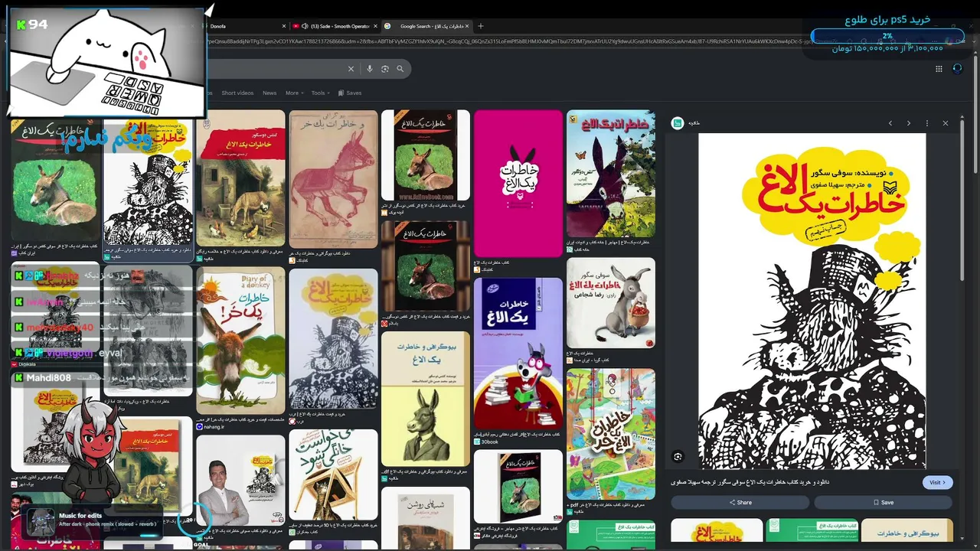
Task: Open a new browser tab
Action: (481, 26)
